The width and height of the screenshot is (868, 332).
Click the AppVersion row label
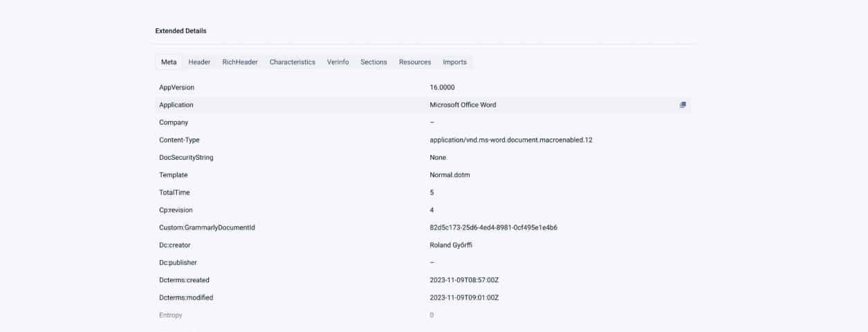click(x=177, y=87)
